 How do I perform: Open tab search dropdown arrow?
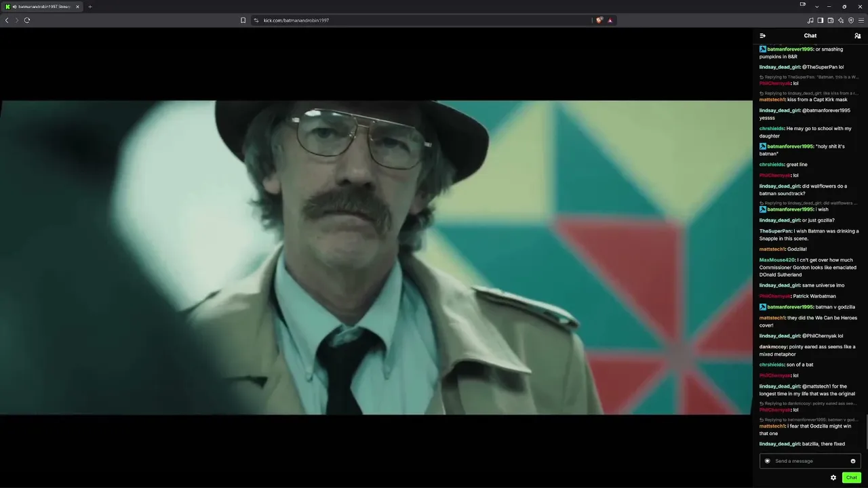[816, 7]
